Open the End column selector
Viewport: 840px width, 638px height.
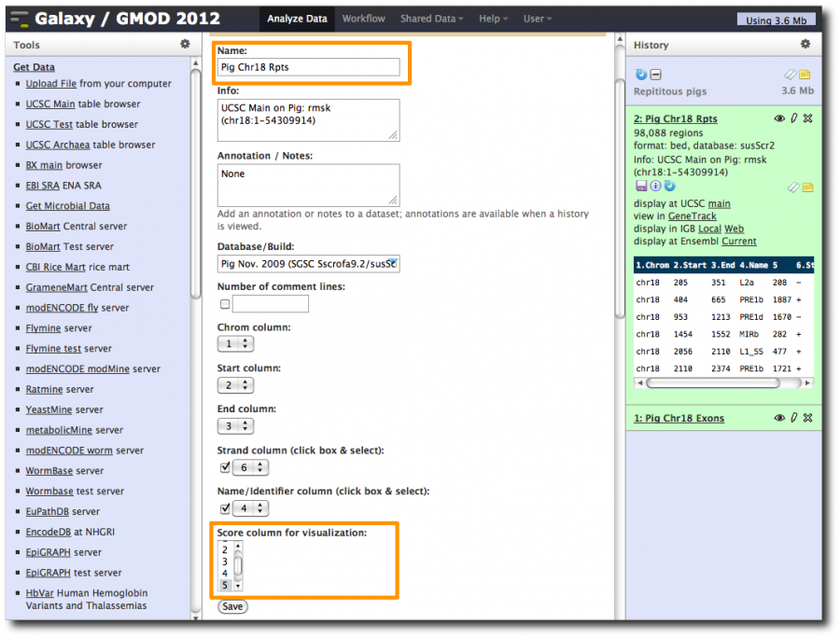coord(236,426)
